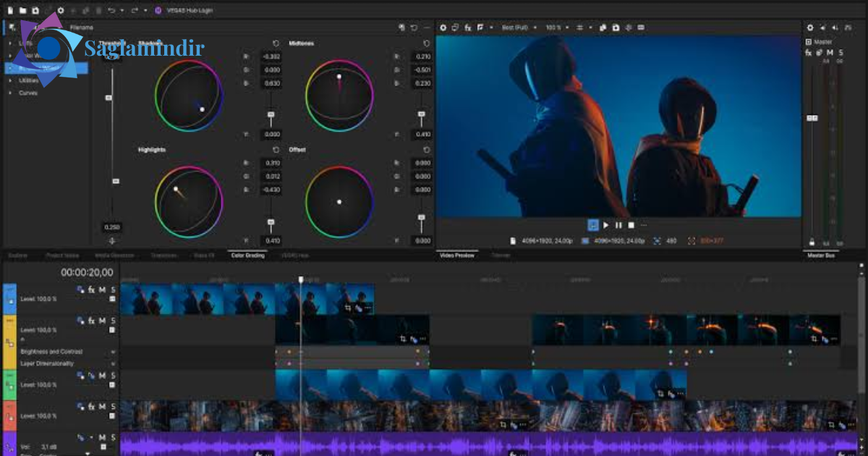
Task: Open track FX on the red video track
Action: (91, 406)
